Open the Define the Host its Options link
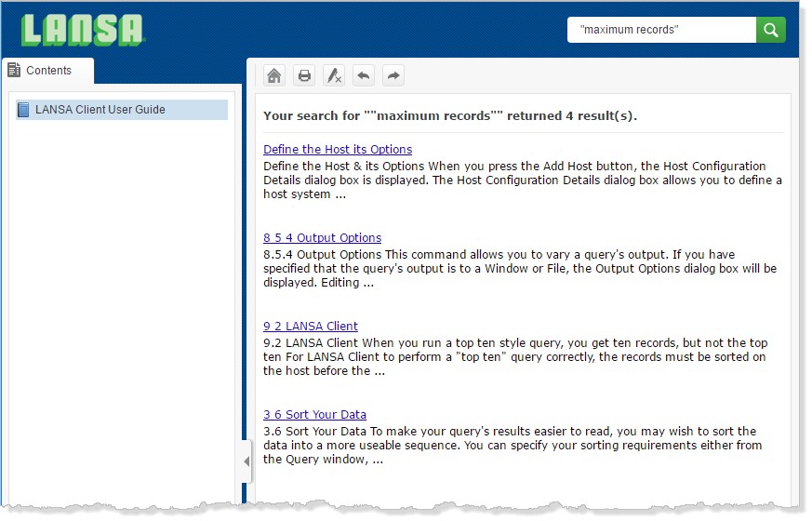The width and height of the screenshot is (812, 521). [338, 149]
